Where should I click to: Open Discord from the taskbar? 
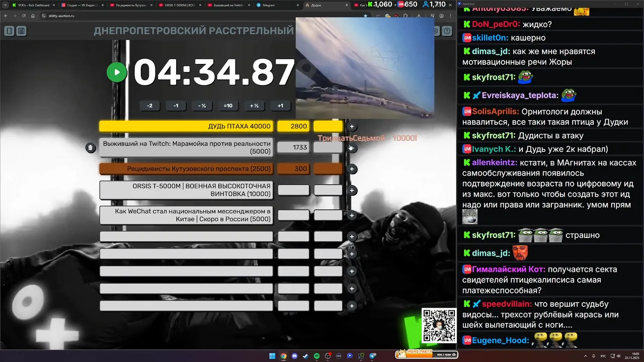(294, 356)
